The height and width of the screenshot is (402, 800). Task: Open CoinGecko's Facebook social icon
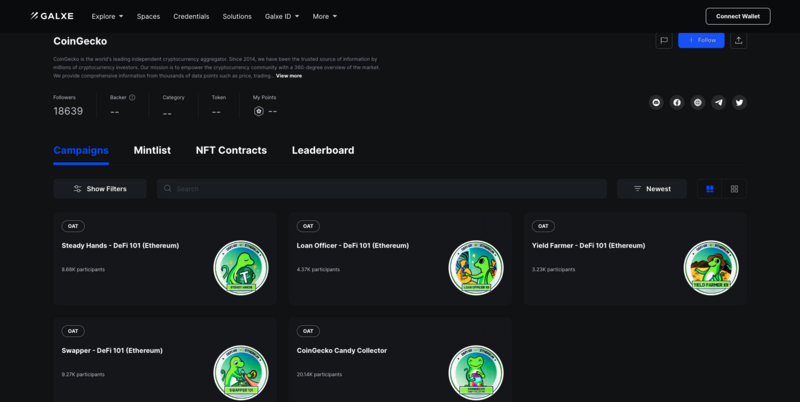[x=677, y=103]
